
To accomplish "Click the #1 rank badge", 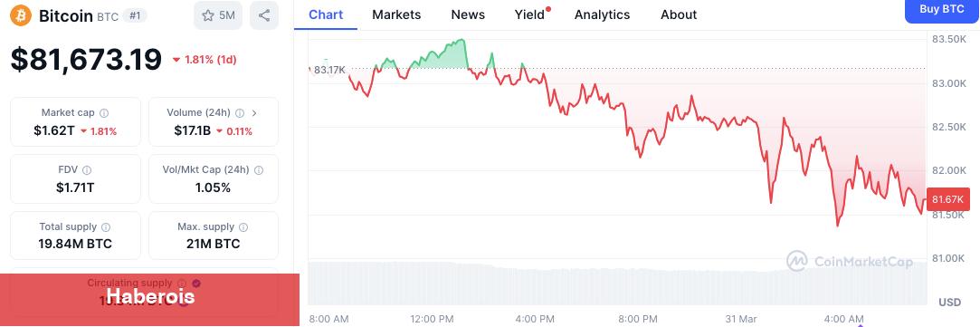I will [135, 15].
